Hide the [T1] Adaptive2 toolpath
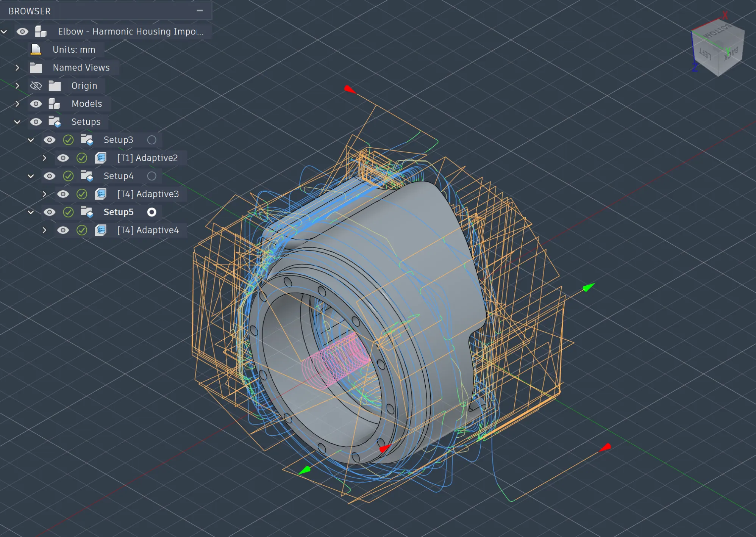This screenshot has height=537, width=756. [63, 158]
